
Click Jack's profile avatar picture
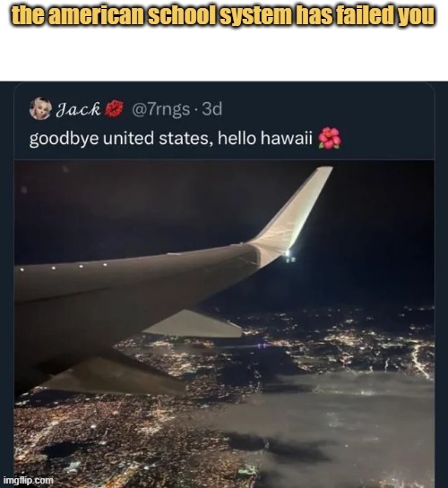point(40,108)
